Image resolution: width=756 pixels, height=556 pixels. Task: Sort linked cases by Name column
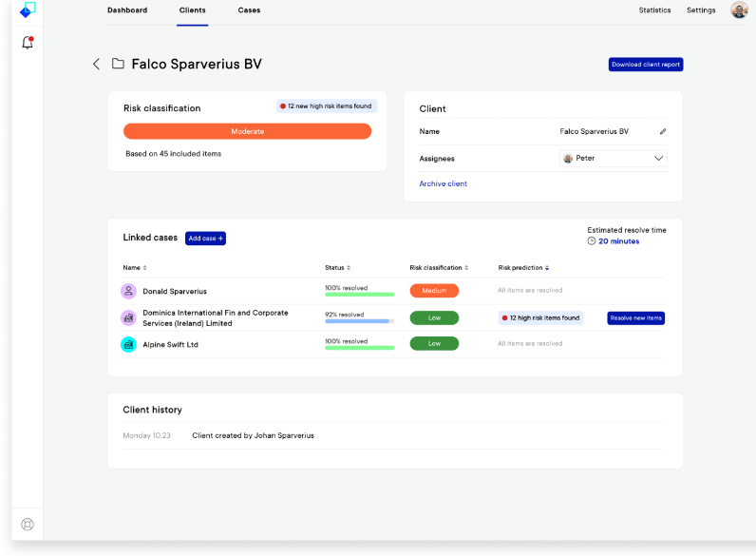pos(134,268)
